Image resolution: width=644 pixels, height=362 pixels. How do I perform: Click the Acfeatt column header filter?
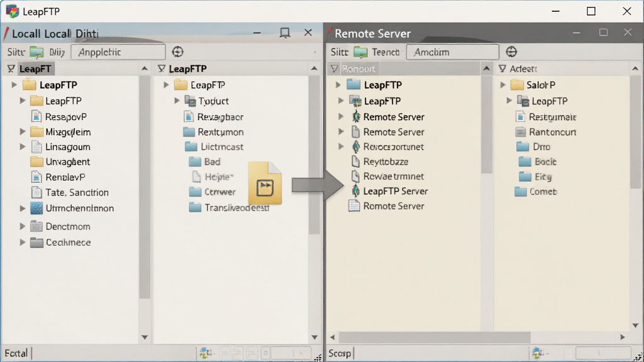[502, 69]
